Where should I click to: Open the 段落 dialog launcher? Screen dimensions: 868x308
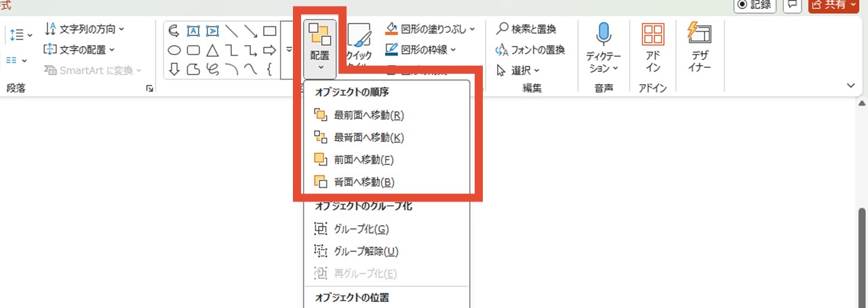[149, 89]
